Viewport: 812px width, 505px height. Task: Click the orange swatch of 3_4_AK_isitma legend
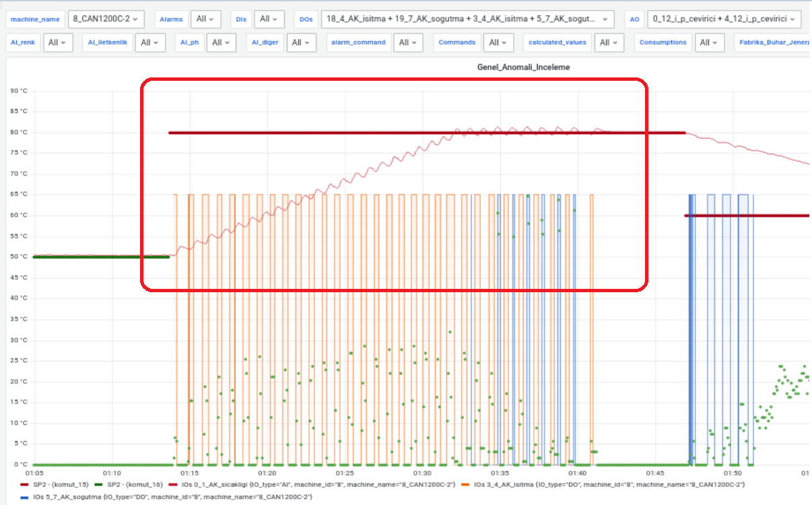466,485
